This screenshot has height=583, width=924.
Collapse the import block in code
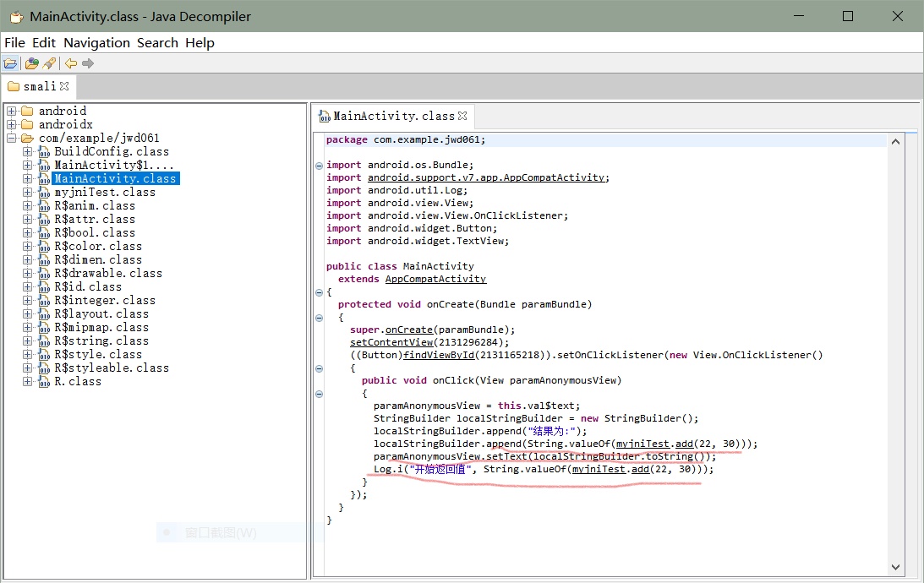point(319,166)
